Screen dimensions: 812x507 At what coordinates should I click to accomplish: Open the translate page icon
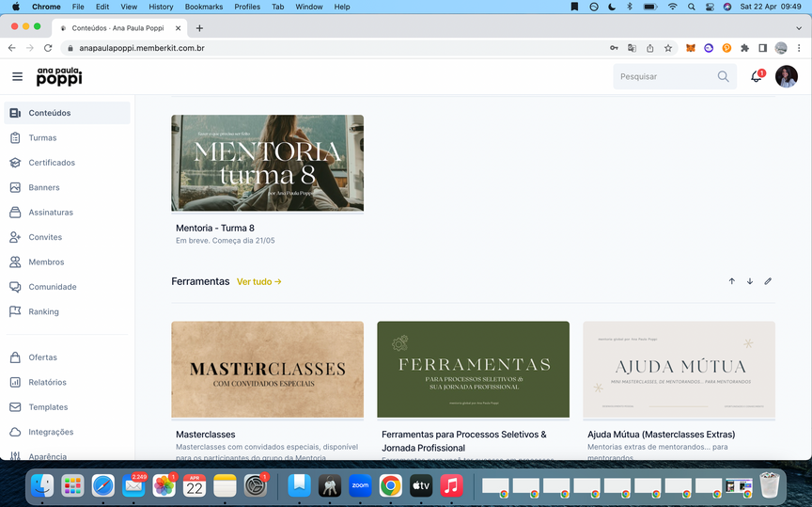pos(632,48)
